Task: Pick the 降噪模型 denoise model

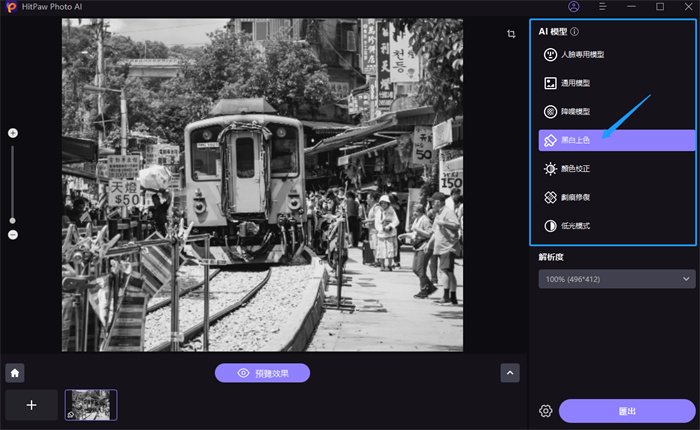Action: tap(575, 112)
